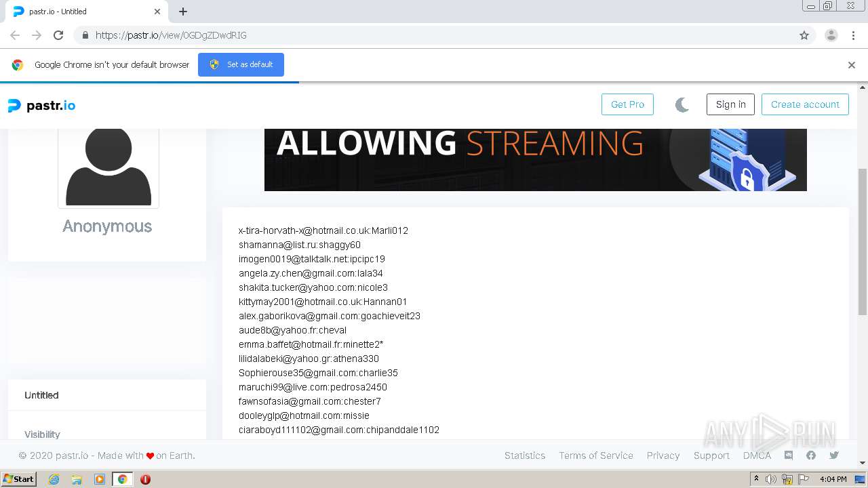Toggle dark mode with the moon icon

point(682,104)
